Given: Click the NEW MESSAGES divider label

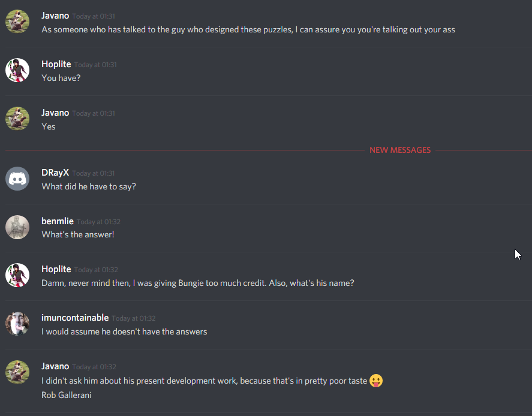Looking at the screenshot, I should (x=400, y=150).
